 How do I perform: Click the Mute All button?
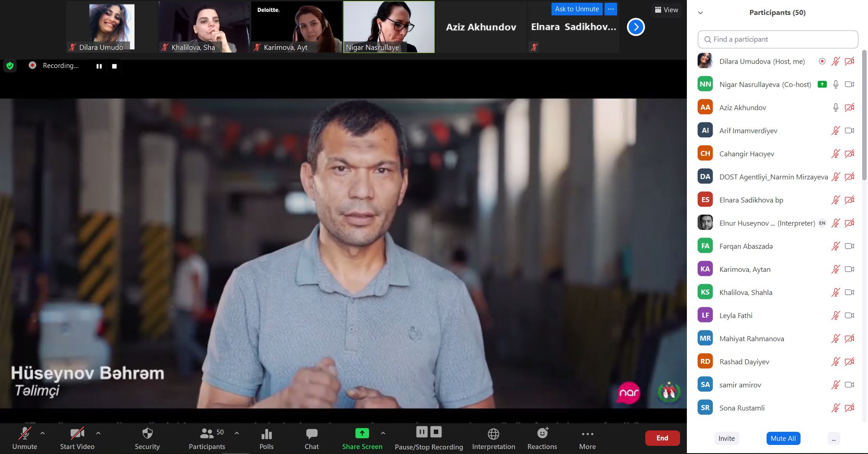783,438
